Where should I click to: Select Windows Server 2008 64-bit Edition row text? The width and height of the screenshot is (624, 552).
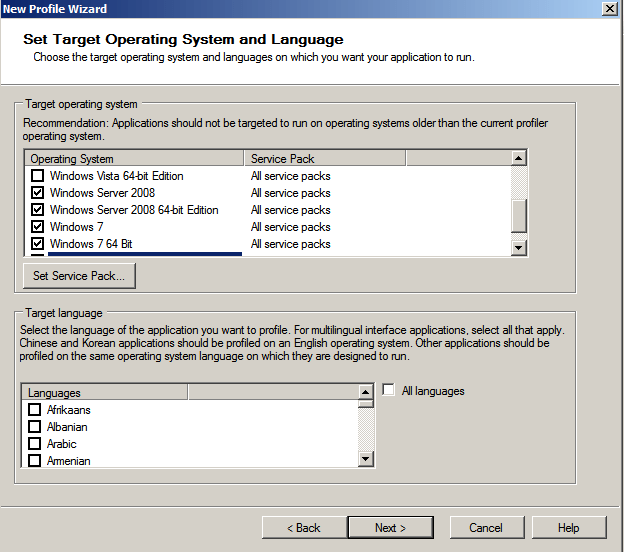(x=134, y=210)
